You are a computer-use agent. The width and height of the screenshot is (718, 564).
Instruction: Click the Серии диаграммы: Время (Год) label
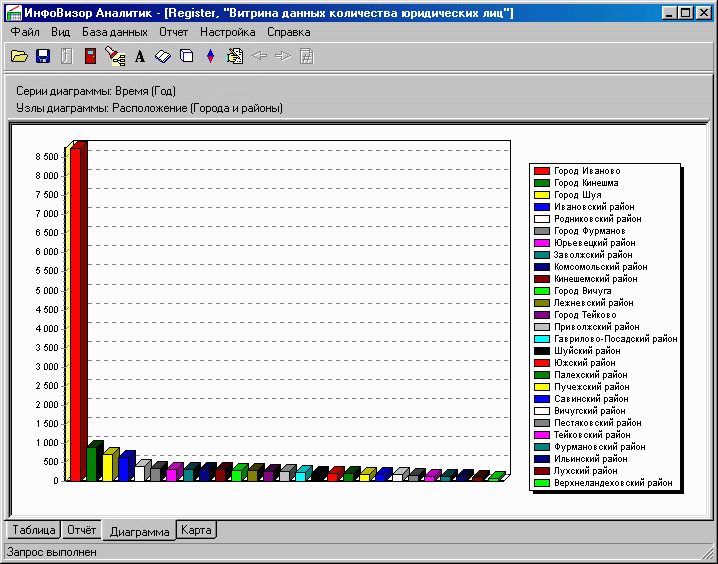tap(96, 91)
